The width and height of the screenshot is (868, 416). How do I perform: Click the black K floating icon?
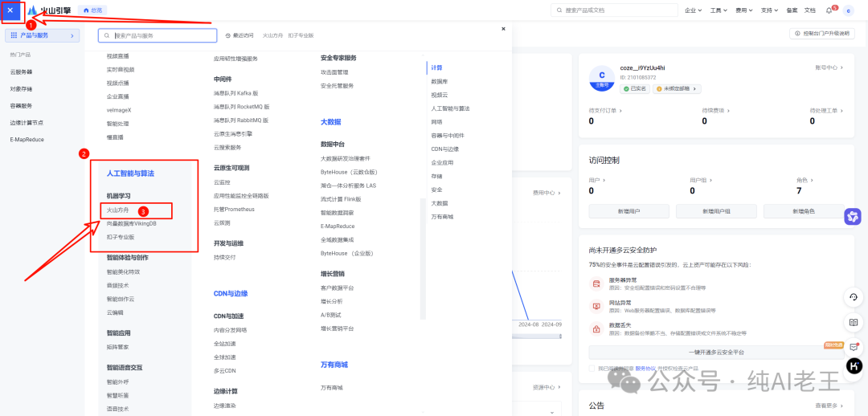(854, 365)
